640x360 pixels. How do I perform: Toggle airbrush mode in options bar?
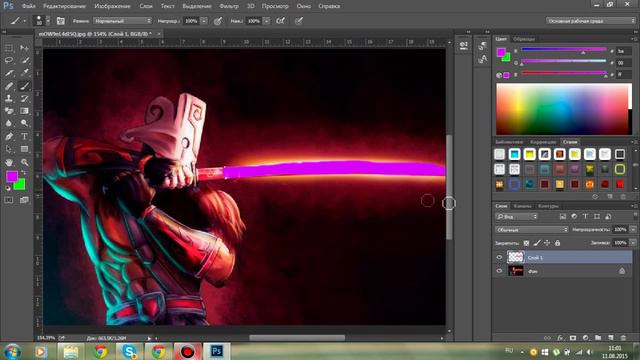click(280, 21)
